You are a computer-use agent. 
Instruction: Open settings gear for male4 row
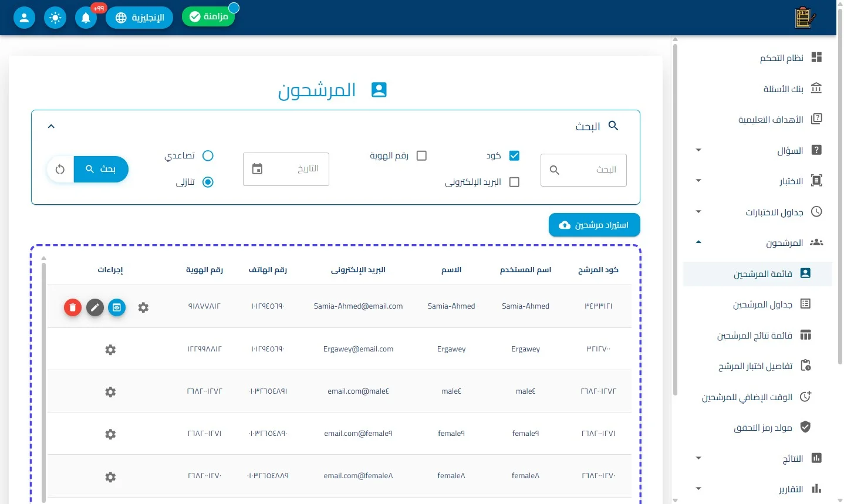(x=110, y=392)
